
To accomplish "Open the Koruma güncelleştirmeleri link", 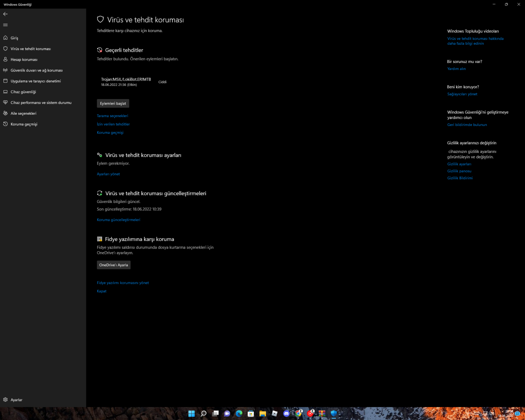I will (x=119, y=220).
